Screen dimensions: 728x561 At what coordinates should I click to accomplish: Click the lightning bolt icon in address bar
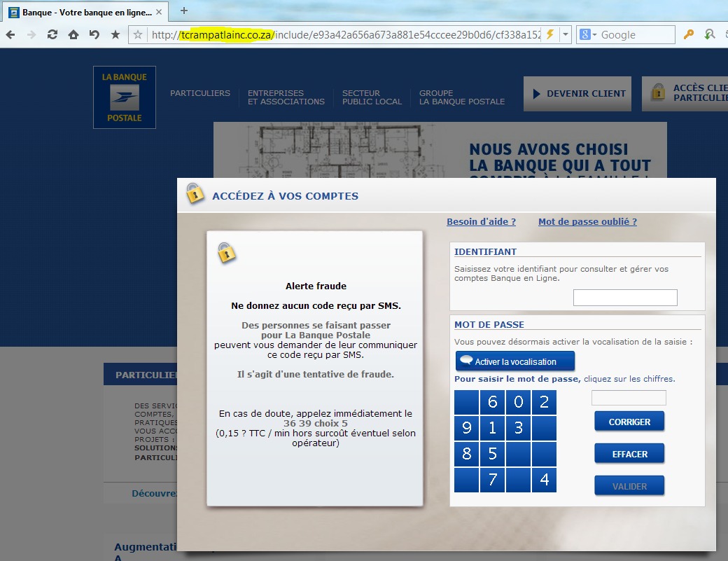pyautogui.click(x=550, y=34)
